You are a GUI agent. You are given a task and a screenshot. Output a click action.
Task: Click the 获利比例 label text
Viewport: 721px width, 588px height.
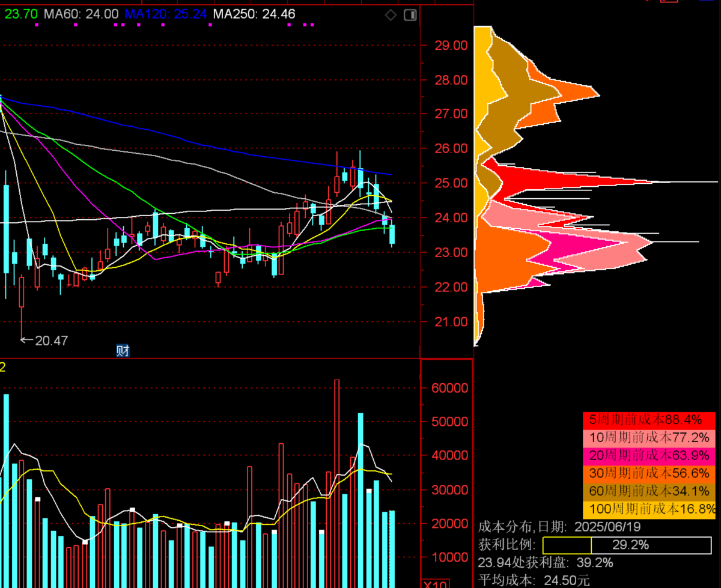coord(507,545)
